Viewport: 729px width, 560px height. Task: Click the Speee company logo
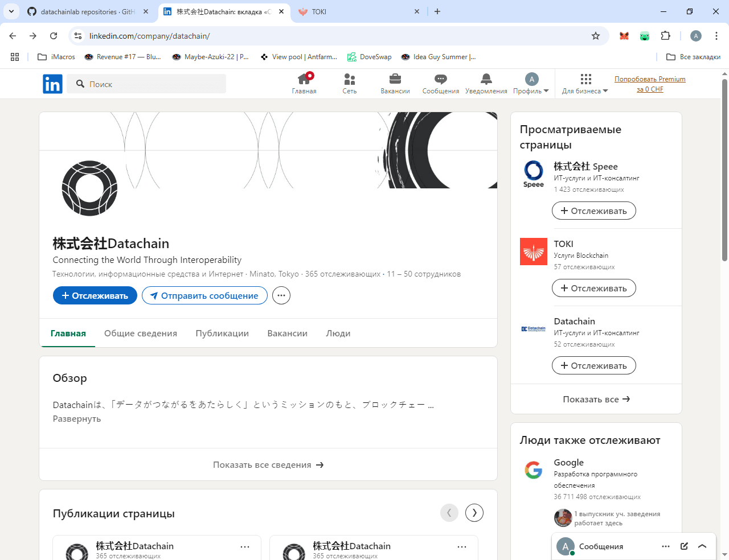point(534,174)
